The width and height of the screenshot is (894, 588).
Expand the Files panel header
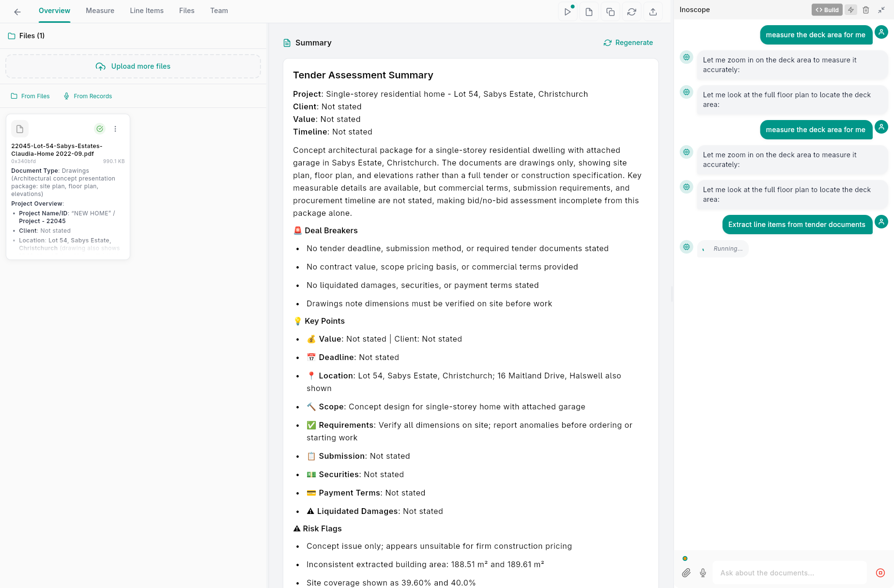click(26, 35)
